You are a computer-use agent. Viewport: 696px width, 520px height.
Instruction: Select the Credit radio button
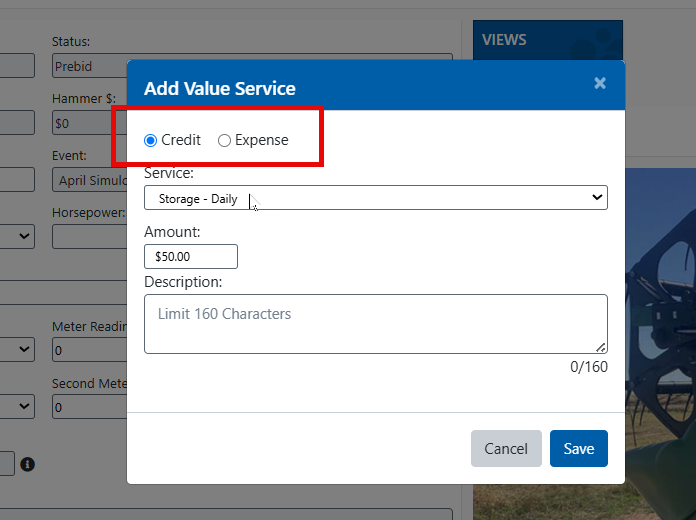(x=150, y=141)
